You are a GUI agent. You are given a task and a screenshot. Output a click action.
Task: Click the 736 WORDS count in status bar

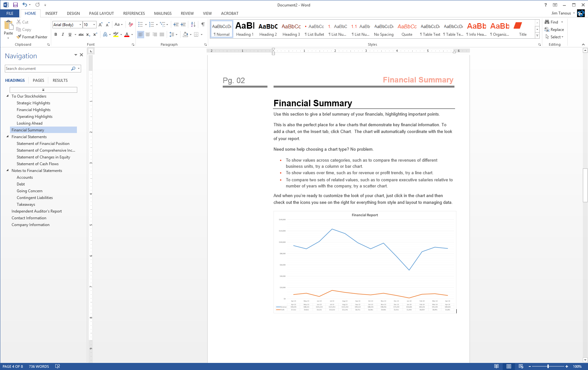coord(39,366)
